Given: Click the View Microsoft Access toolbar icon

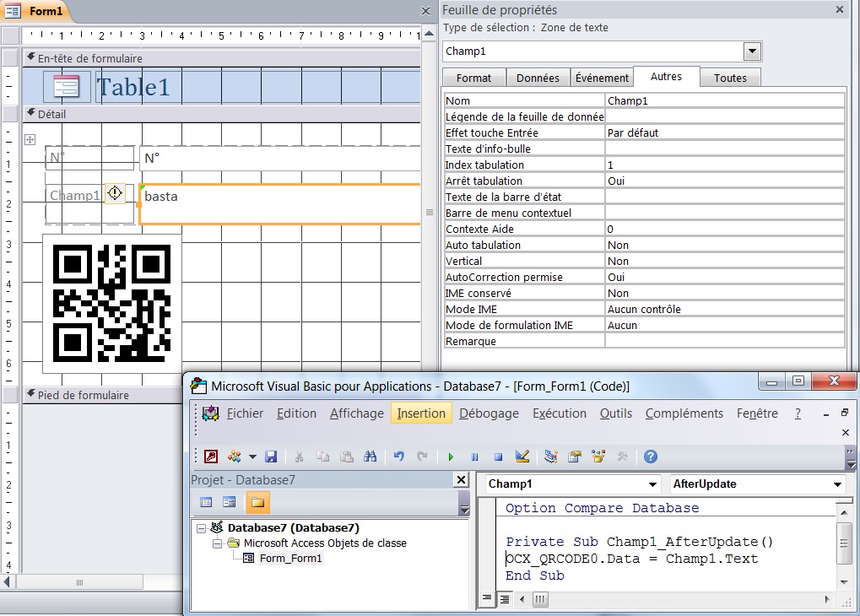Looking at the screenshot, I should click(211, 457).
